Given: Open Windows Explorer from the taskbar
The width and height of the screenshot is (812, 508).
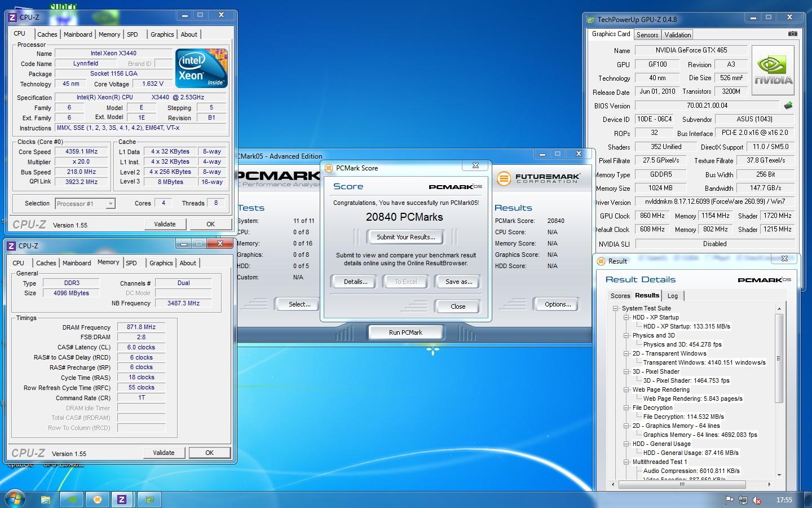Looking at the screenshot, I should click(x=46, y=500).
